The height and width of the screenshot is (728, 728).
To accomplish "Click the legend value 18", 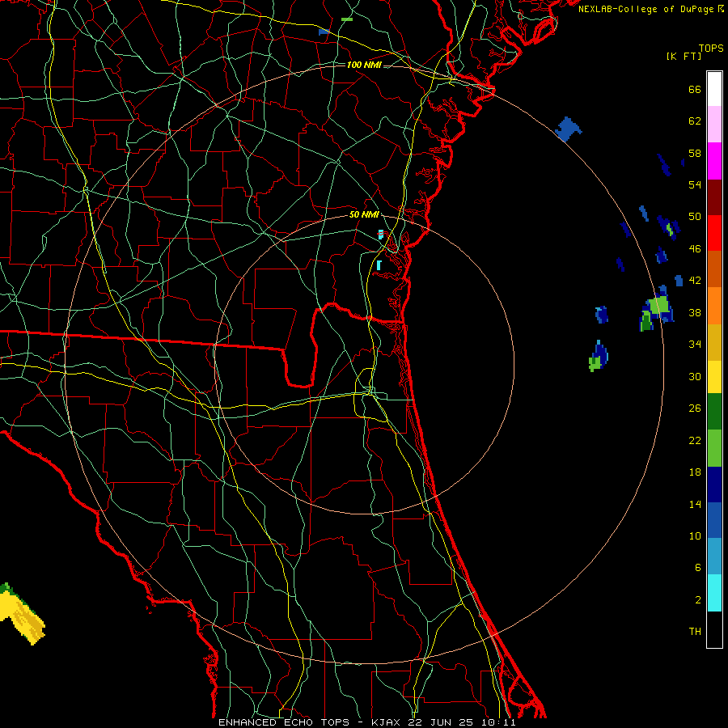I will [x=695, y=472].
